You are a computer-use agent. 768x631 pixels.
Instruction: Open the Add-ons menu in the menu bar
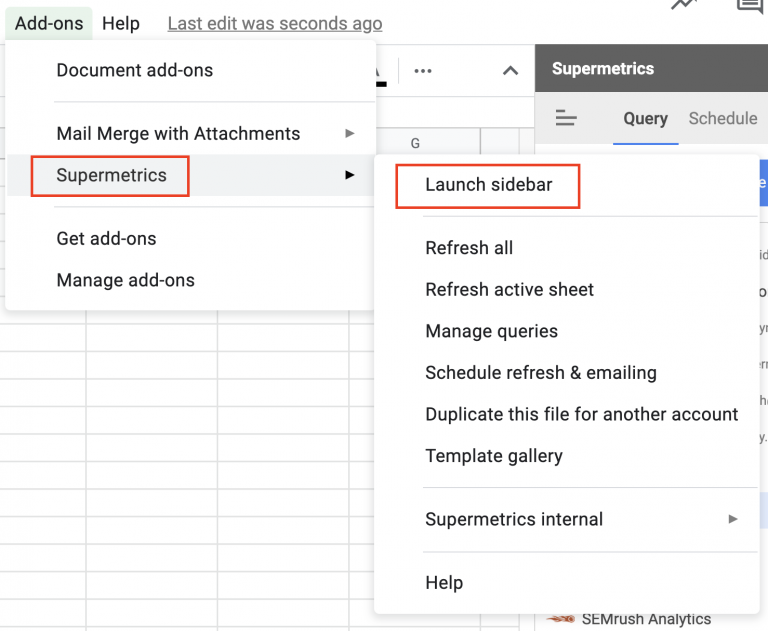pyautogui.click(x=49, y=23)
